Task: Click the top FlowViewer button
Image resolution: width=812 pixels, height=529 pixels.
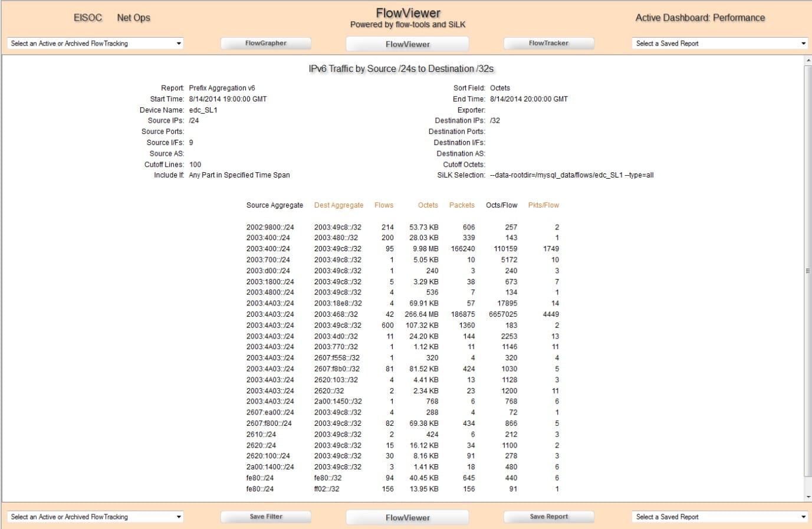Action: [407, 44]
